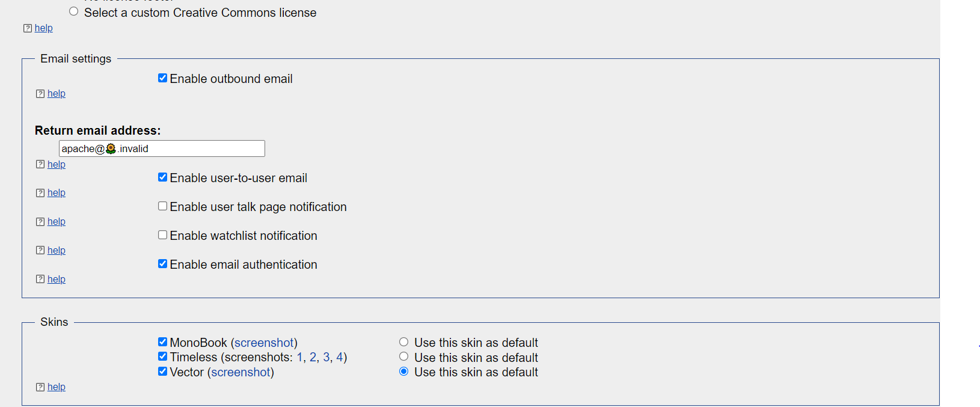Select a custom Creative Commons license
This screenshot has width=980, height=407.
pyautogui.click(x=73, y=10)
